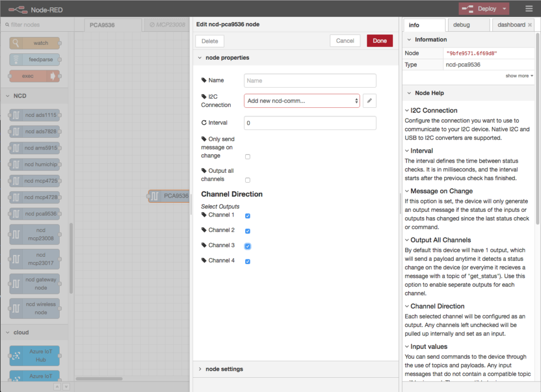
Task: Select the Azure IoT Hub node
Action: click(35, 356)
